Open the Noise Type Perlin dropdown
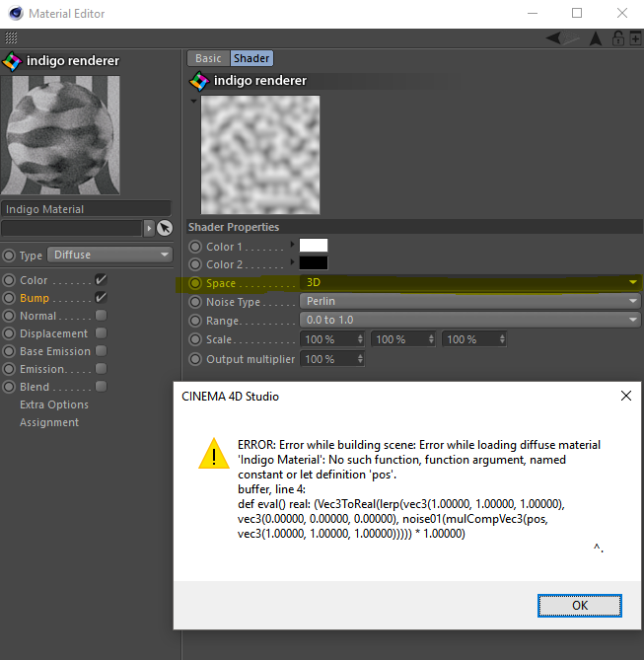644x660 pixels. [469, 302]
